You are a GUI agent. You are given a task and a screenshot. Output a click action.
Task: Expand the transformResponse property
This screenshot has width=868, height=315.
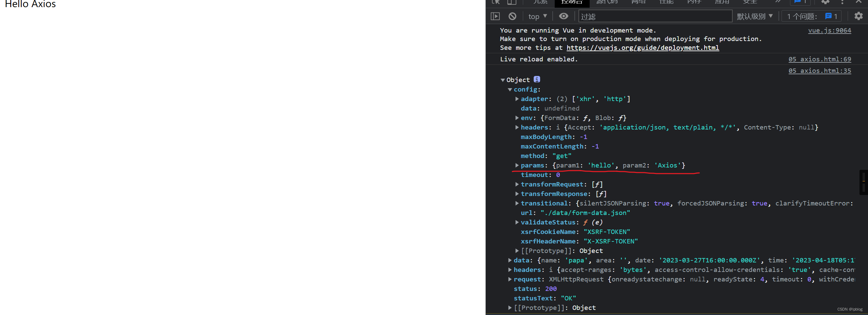517,194
